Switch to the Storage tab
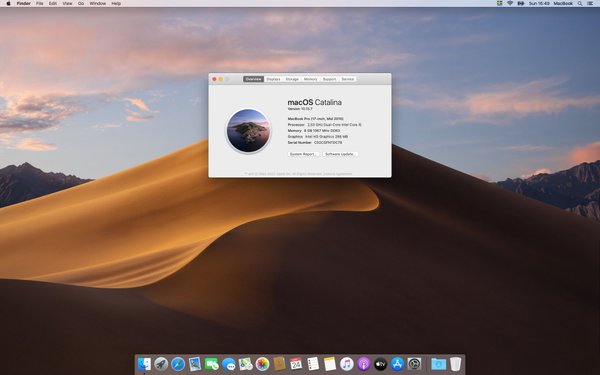This screenshot has height=375, width=600. pyautogui.click(x=292, y=79)
